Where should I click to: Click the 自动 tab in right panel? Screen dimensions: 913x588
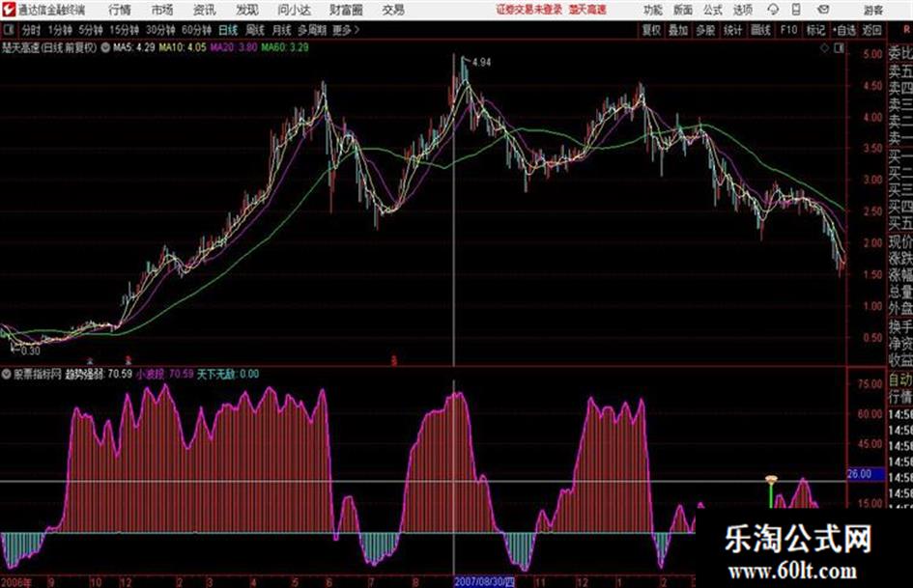pos(900,380)
